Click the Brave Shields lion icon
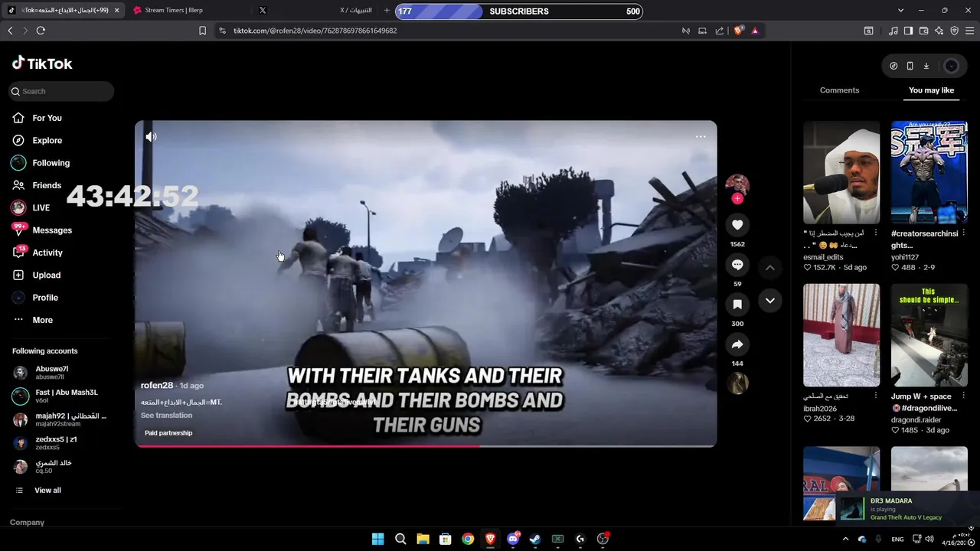This screenshot has width=980, height=551. click(x=739, y=31)
